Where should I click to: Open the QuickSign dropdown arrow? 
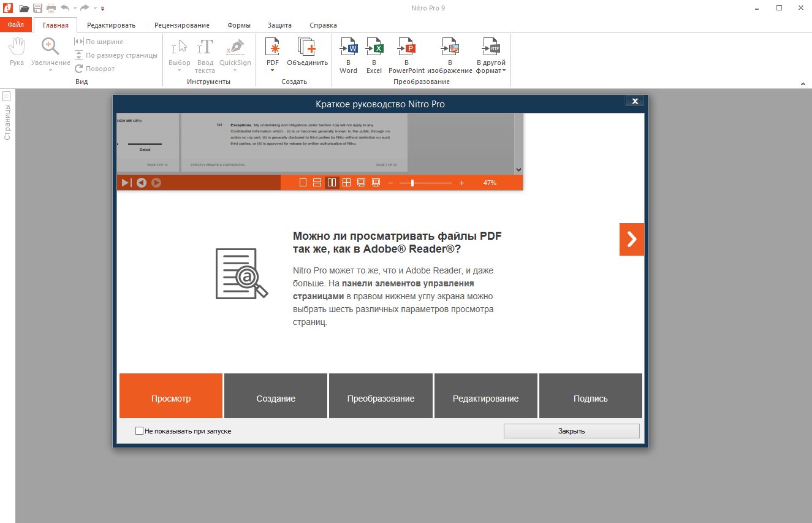pos(235,71)
